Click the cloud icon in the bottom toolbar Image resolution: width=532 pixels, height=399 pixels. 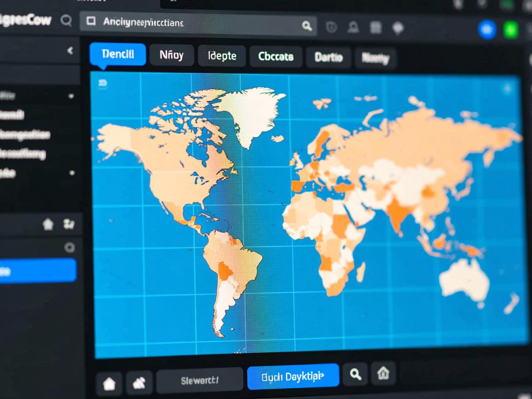(x=139, y=383)
